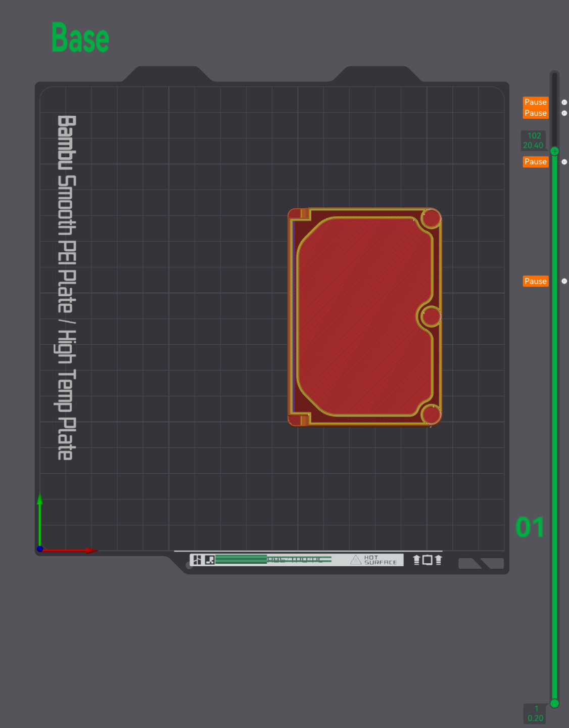Click the layer 1 height 0.20 readout
The width and height of the screenshot is (569, 728).
coord(536,713)
